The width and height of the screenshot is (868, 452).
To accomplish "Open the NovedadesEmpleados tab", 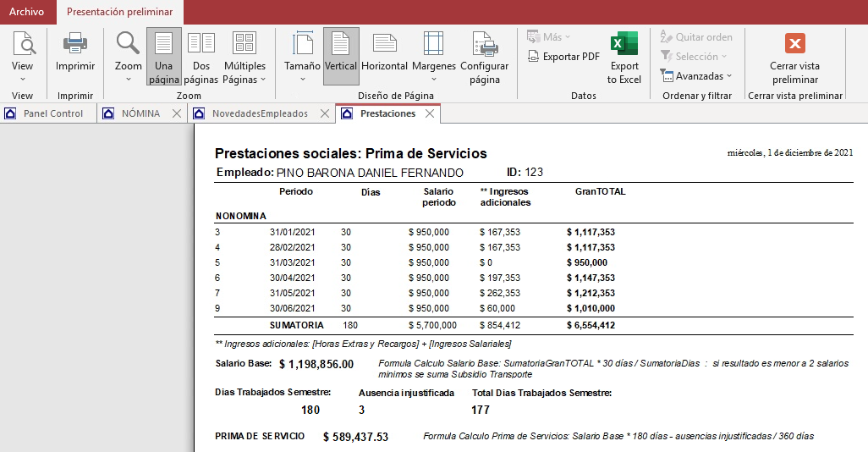I will point(260,113).
